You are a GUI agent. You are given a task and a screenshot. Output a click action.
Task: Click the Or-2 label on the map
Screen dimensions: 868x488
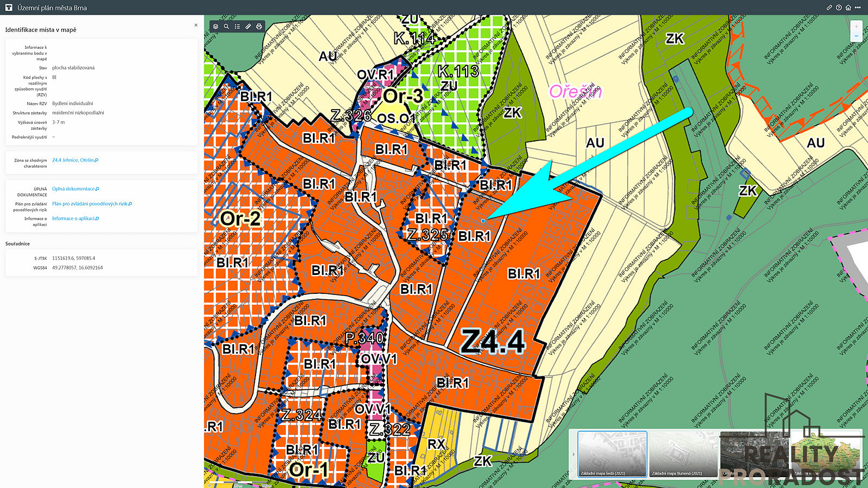point(240,219)
